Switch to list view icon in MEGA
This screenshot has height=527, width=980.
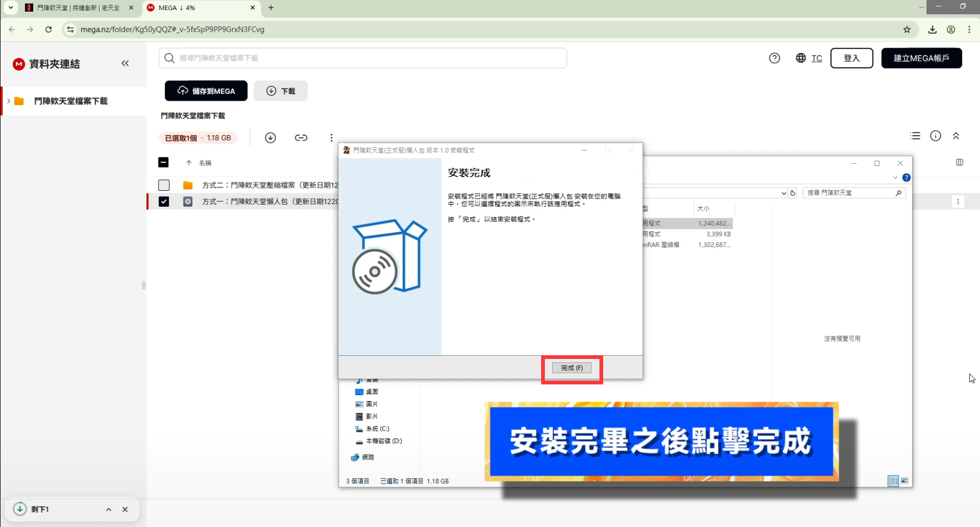click(x=915, y=136)
